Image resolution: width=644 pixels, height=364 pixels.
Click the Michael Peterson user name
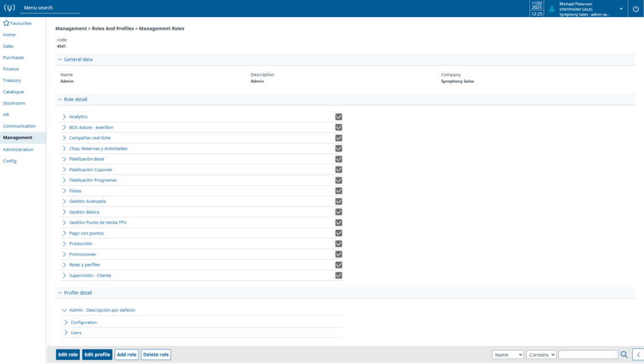(x=576, y=4)
